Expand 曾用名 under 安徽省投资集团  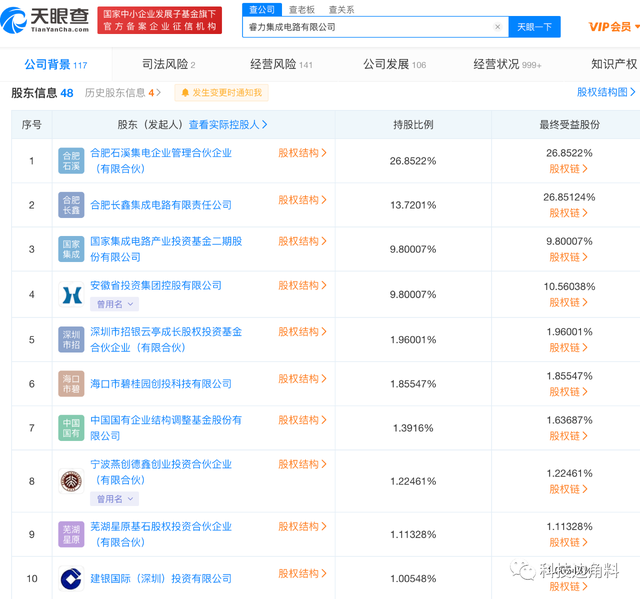tap(114, 304)
